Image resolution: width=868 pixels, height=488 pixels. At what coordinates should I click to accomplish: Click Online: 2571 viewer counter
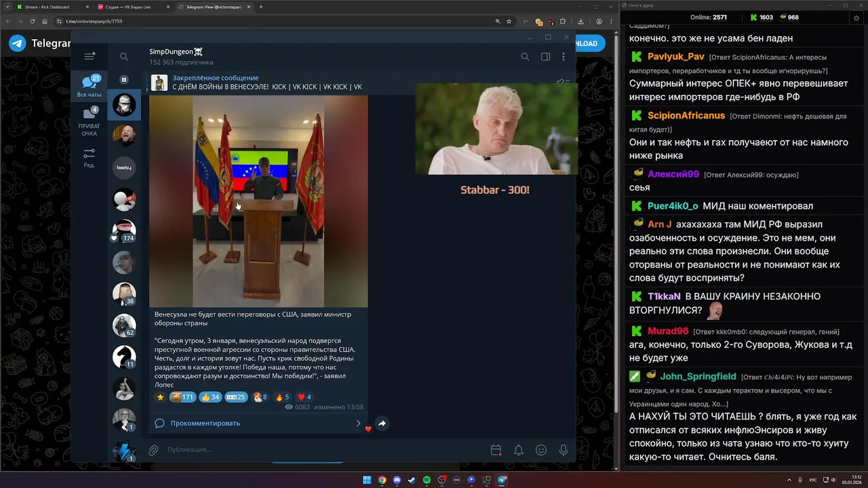tap(709, 17)
